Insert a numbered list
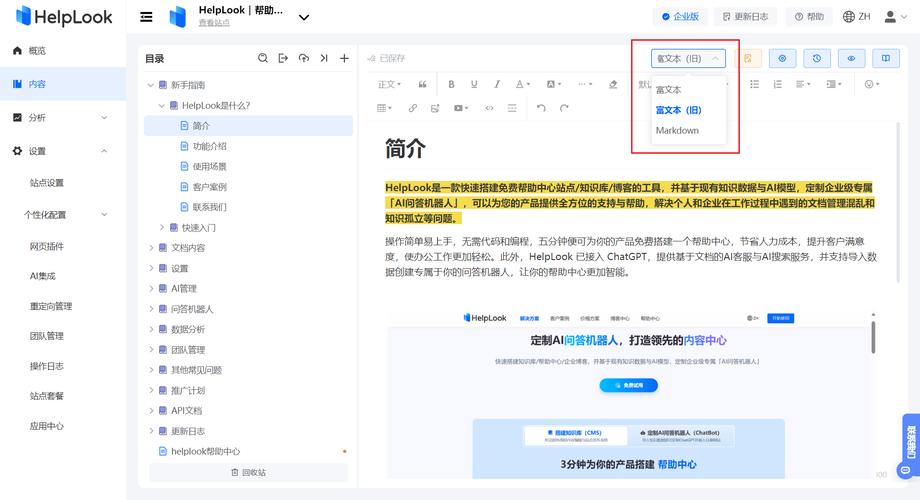Viewport: 920px width, 500px height. (x=777, y=85)
